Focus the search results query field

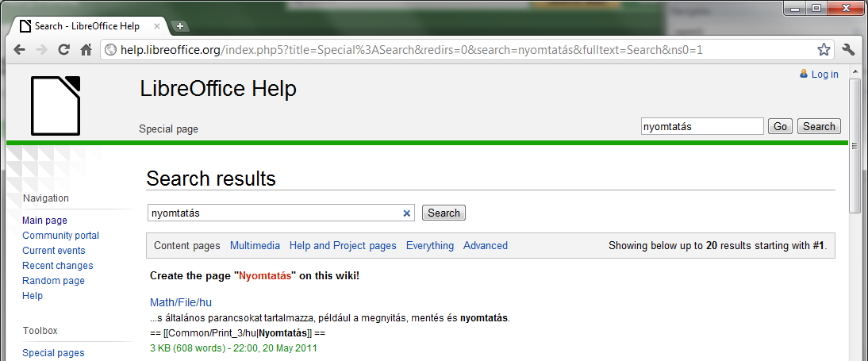pyautogui.click(x=274, y=213)
